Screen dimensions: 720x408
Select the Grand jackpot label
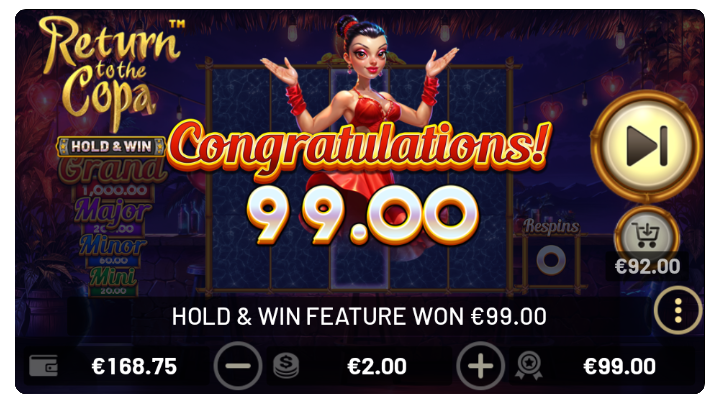112,170
